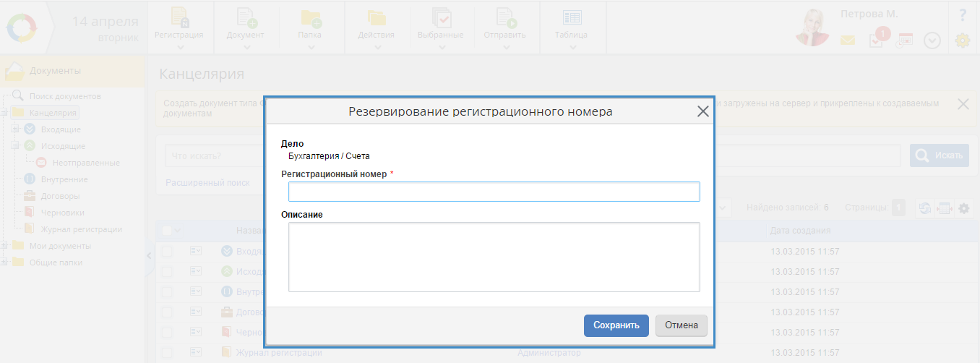
Task: Click the Регистрационный номер input field
Action: (x=494, y=192)
